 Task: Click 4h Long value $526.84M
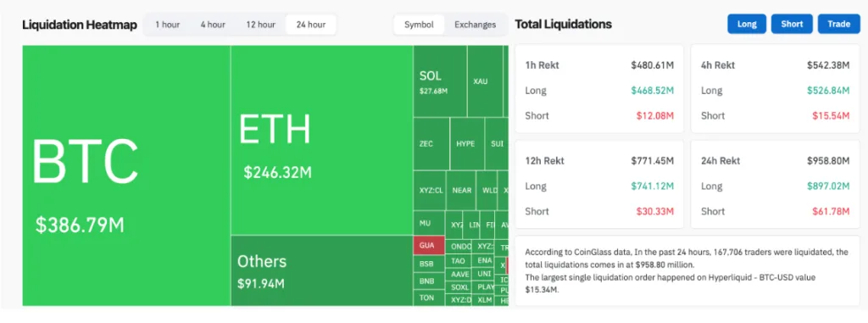coord(827,91)
